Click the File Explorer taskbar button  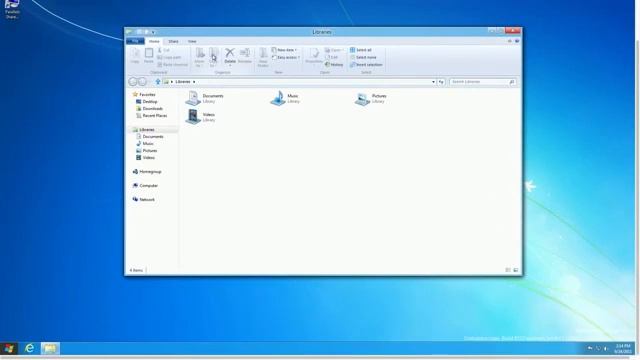[50, 349]
